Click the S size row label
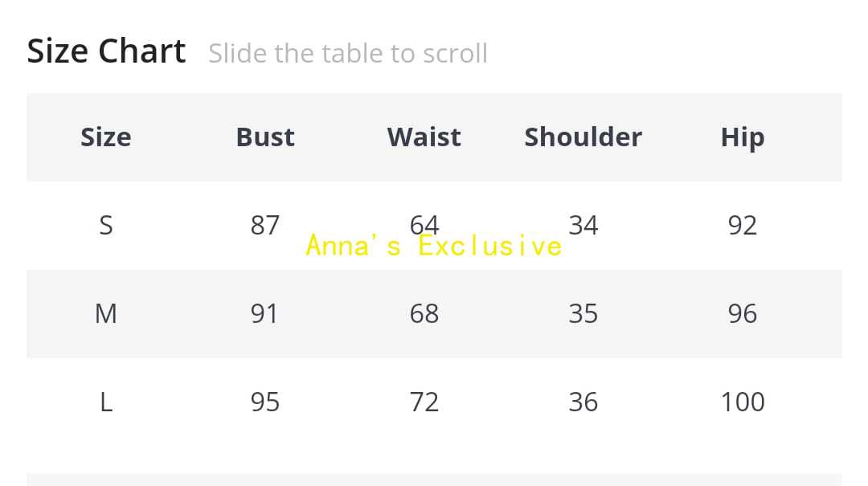The image size is (868, 486). pyautogui.click(x=105, y=226)
